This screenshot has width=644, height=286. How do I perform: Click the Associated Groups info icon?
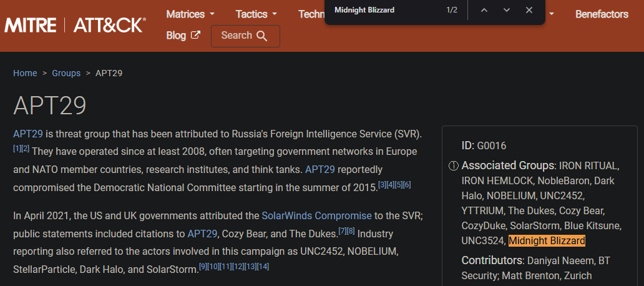(454, 166)
